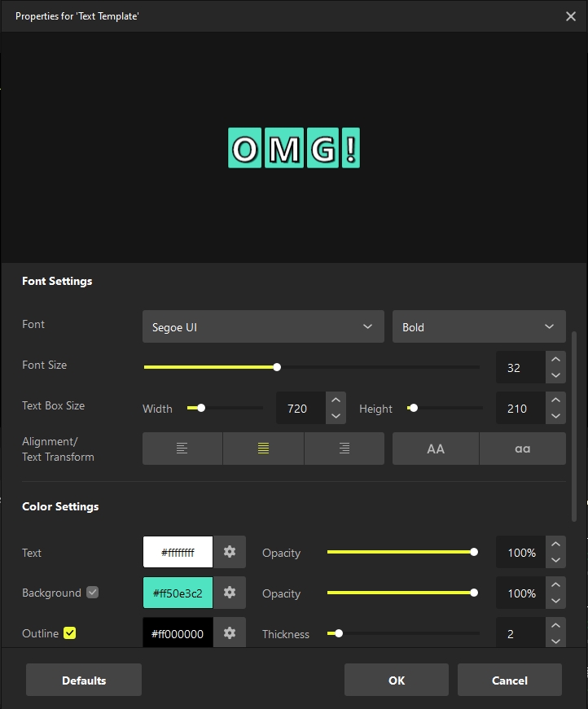Select left text alignment icon

(x=182, y=449)
